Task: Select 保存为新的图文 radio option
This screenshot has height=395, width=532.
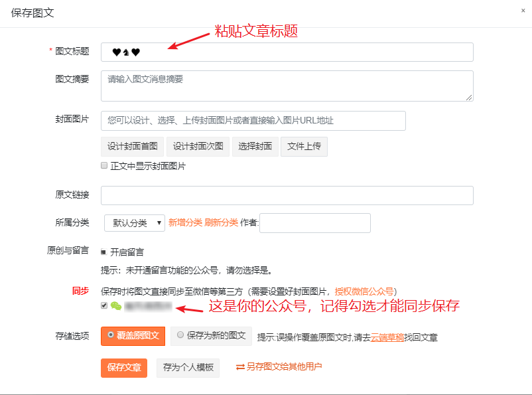Action: click(x=211, y=336)
